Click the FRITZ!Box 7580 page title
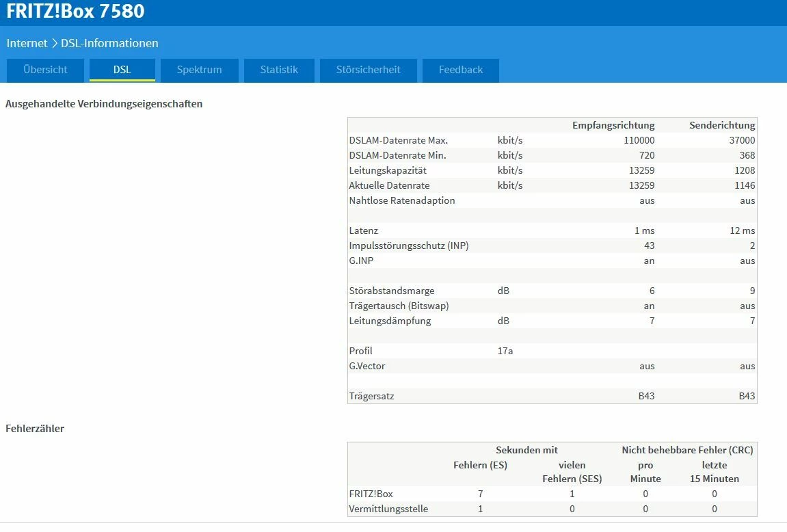 (75, 12)
